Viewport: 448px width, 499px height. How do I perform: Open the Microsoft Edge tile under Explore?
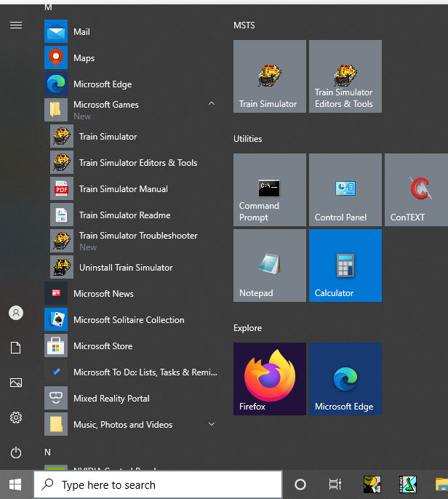[x=345, y=379]
